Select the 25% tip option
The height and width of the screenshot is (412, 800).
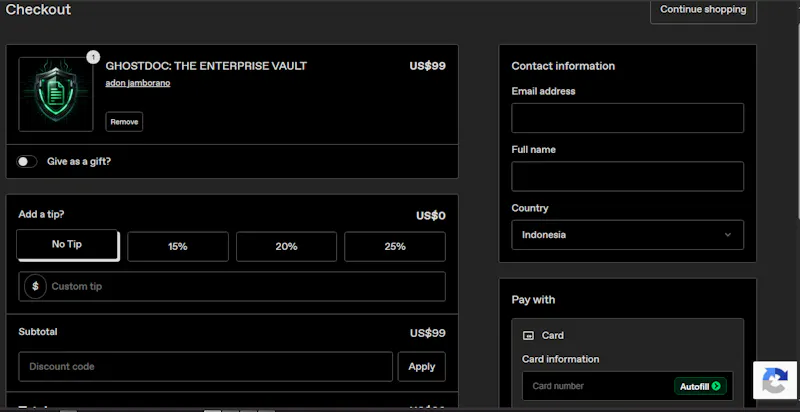(395, 247)
